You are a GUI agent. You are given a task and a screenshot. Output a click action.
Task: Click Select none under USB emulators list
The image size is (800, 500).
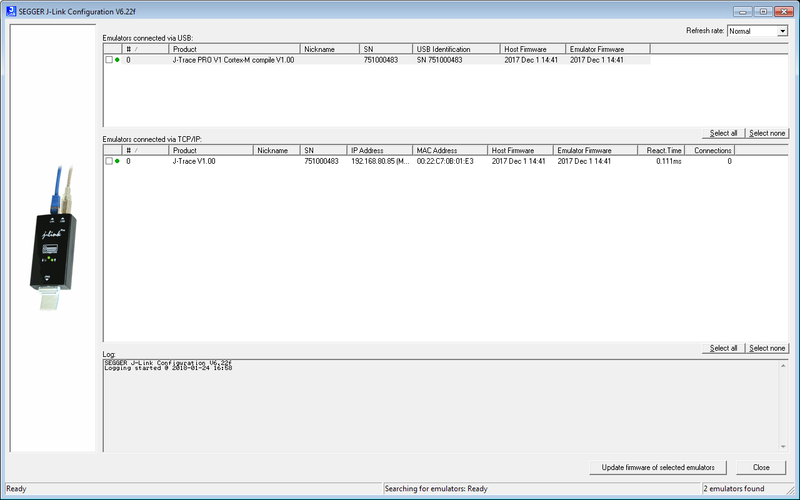click(767, 133)
